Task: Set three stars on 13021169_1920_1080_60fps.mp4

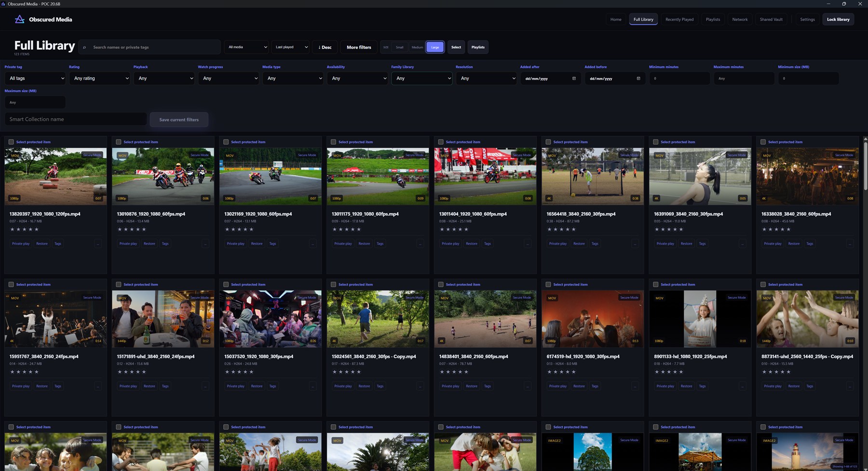Action: (x=239, y=229)
